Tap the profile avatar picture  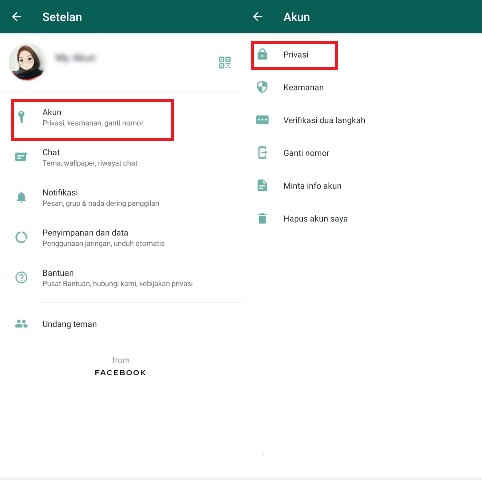27,62
